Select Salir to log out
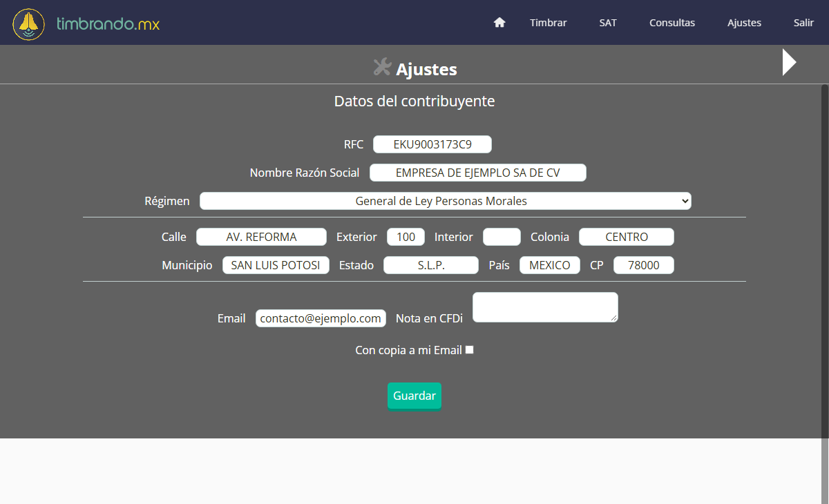This screenshot has width=829, height=504. pyautogui.click(x=803, y=23)
